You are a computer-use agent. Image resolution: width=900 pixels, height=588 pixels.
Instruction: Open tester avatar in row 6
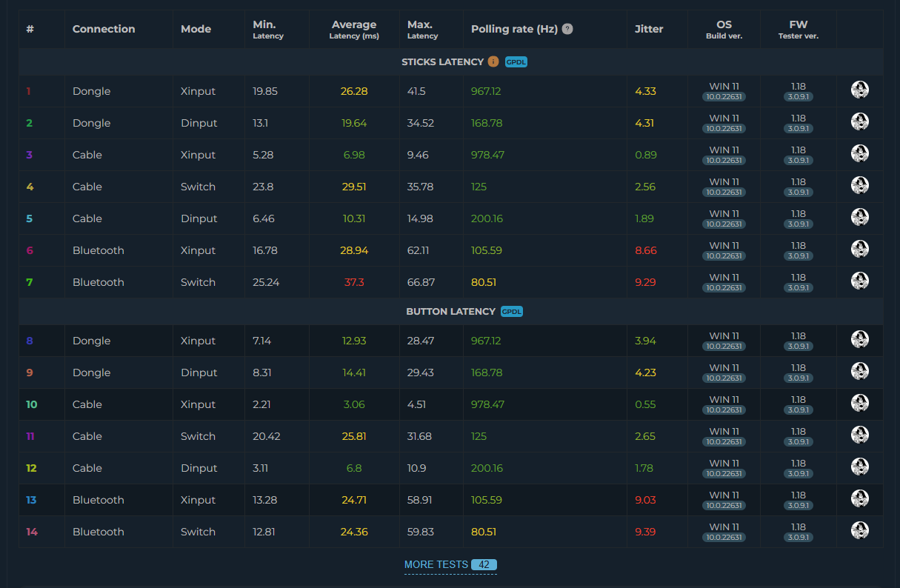[x=860, y=250]
